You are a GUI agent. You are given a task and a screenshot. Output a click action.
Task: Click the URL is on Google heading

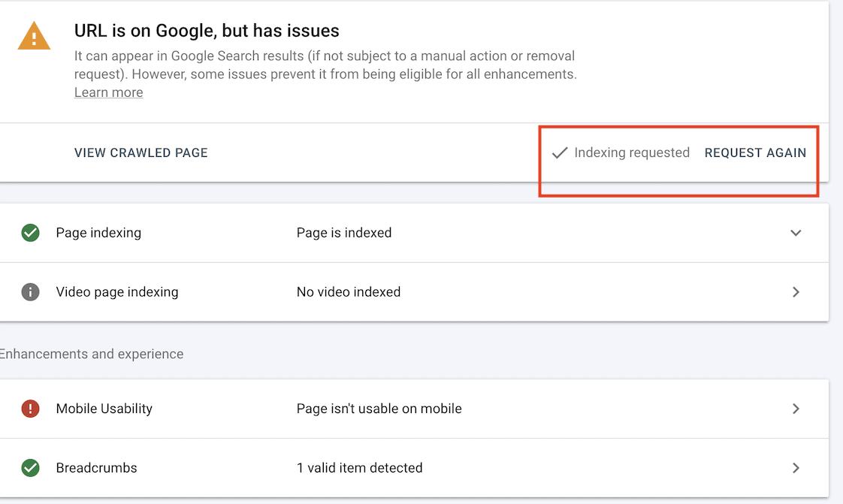207,31
